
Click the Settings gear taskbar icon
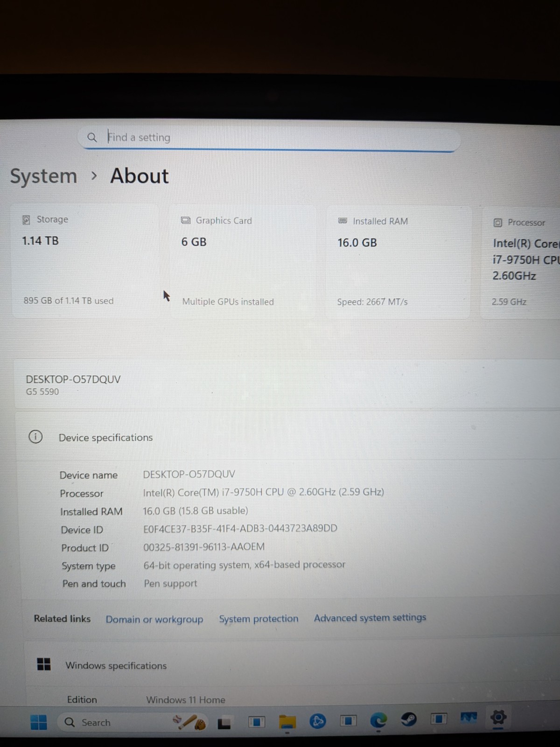(498, 717)
